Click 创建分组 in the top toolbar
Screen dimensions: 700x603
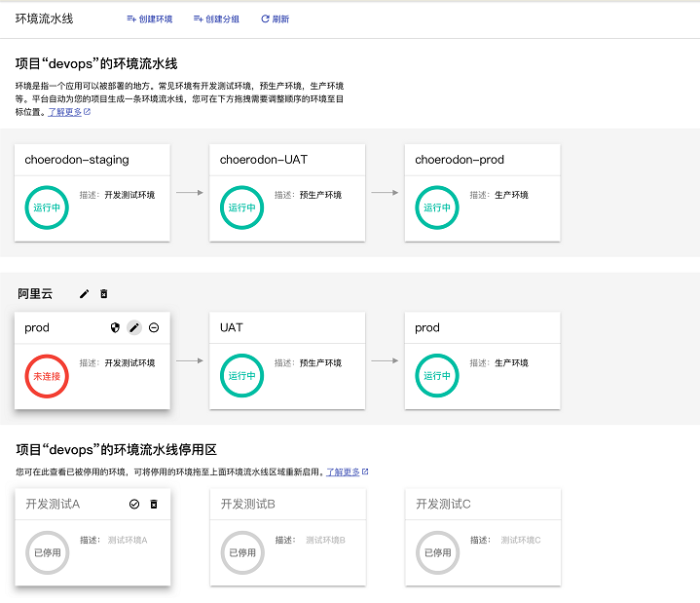(216, 19)
